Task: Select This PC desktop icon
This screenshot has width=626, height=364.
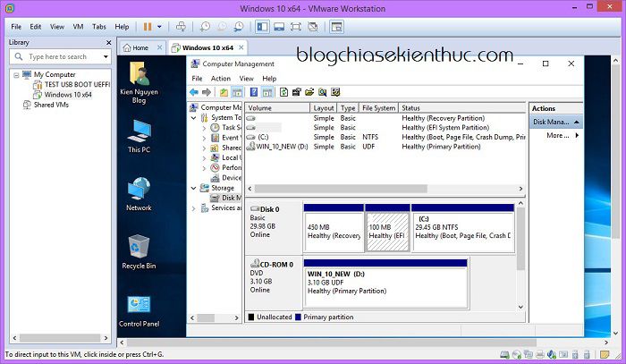Action: [139, 136]
